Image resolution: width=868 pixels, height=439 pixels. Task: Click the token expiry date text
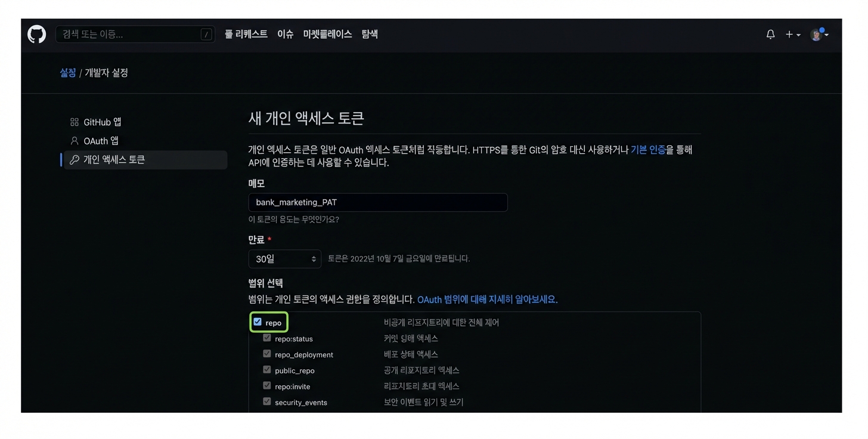click(x=399, y=259)
